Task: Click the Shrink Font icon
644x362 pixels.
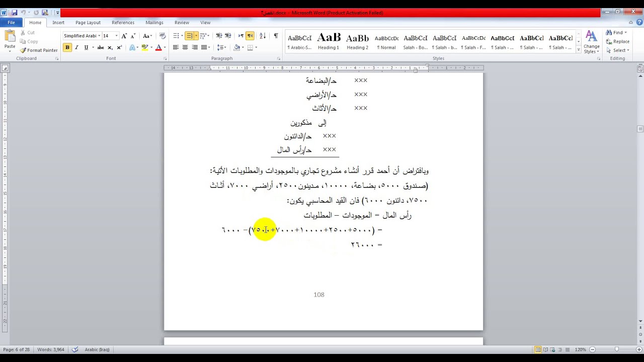Action: coord(133,36)
